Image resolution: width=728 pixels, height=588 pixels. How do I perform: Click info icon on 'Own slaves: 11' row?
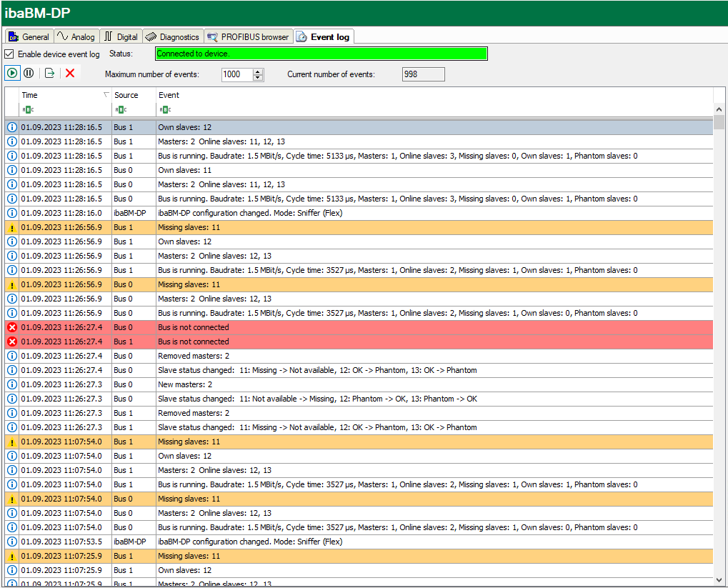[12, 171]
